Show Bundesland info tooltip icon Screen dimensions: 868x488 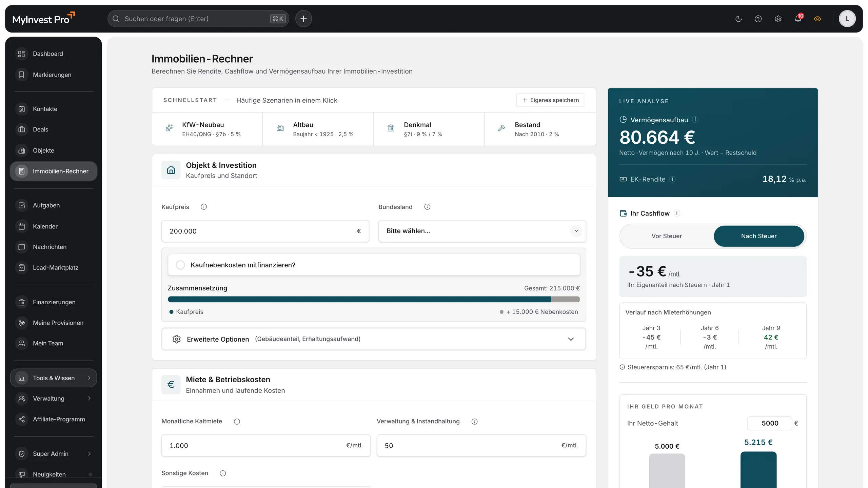point(427,207)
